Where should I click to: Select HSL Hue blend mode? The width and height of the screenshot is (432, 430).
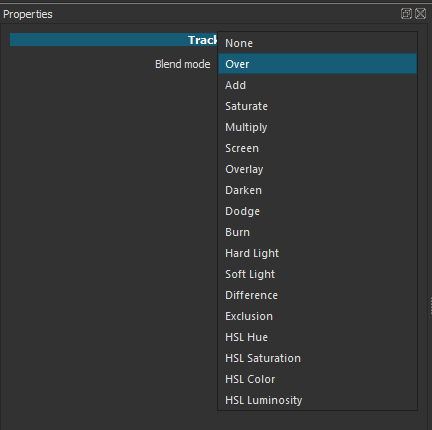(x=317, y=337)
